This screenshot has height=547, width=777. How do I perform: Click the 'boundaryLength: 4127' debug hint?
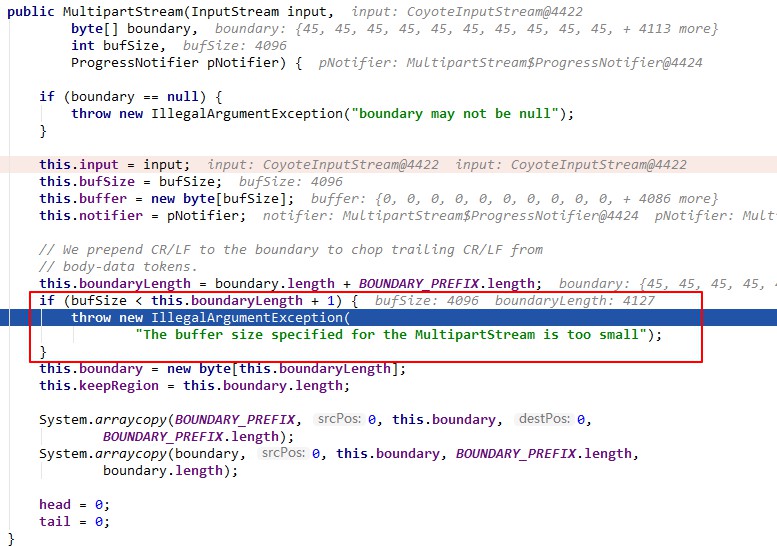(575, 301)
